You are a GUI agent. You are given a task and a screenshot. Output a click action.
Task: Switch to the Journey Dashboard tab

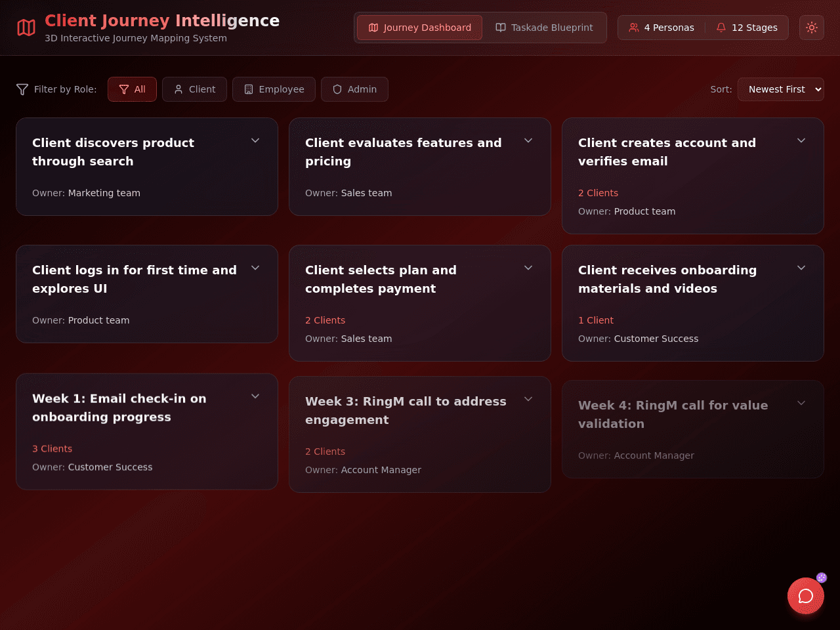pyautogui.click(x=419, y=28)
